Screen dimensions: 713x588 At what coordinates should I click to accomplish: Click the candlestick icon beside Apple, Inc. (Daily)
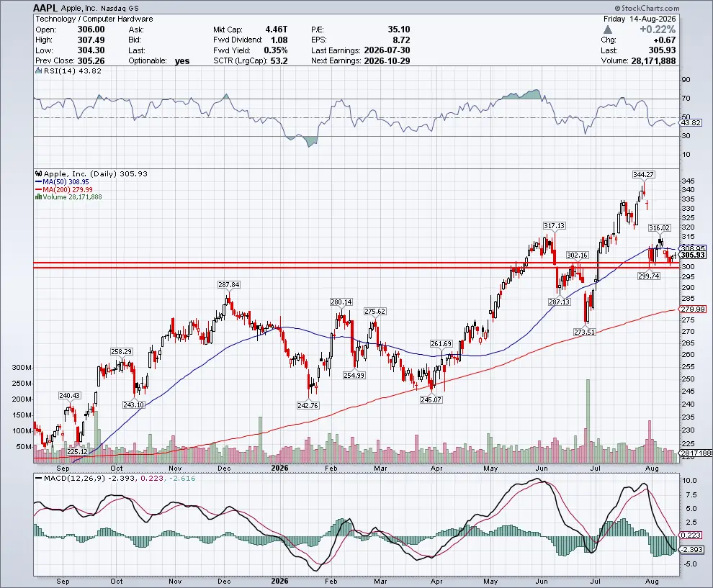[x=39, y=173]
